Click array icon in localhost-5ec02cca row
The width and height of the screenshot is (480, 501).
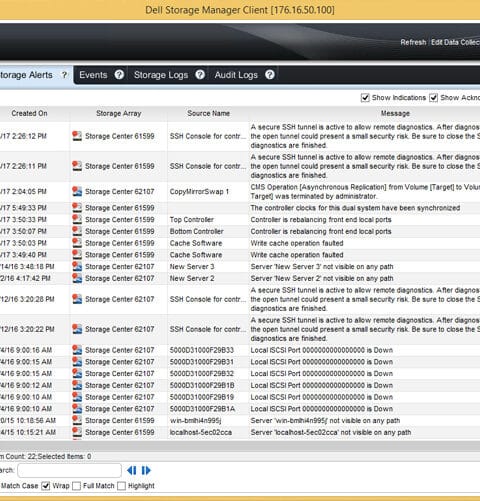[x=77, y=432]
